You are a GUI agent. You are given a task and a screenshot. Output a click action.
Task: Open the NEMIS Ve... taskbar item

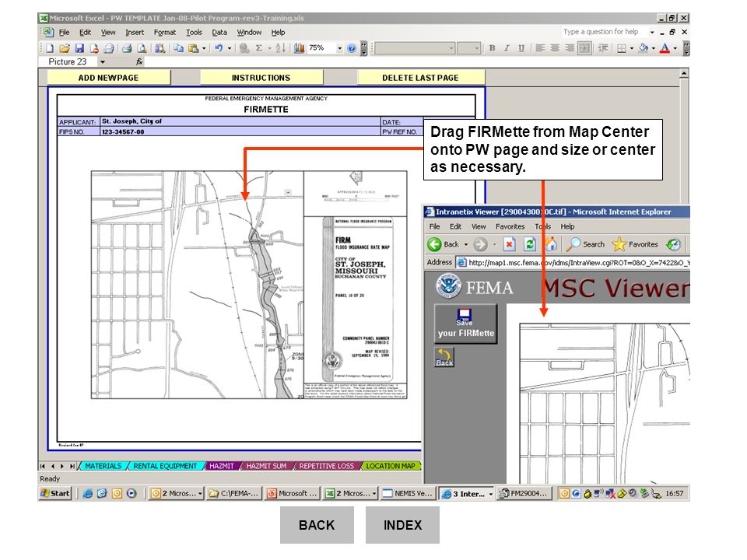pos(408,493)
